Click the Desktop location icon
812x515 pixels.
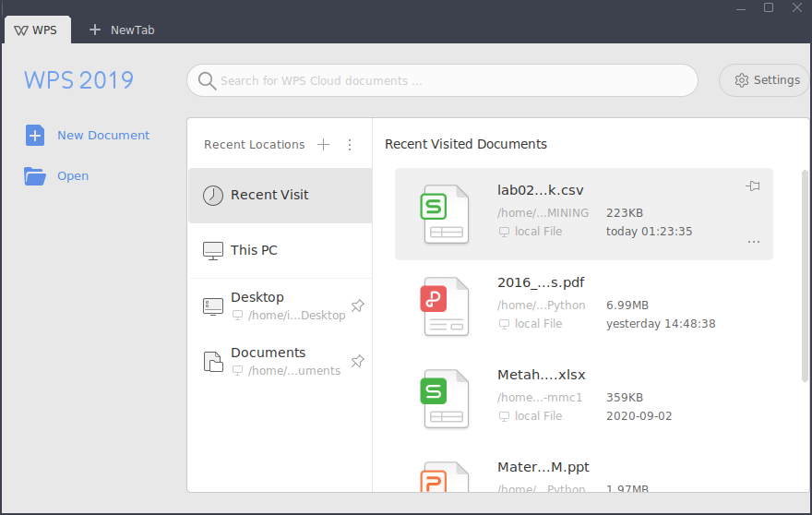point(213,306)
